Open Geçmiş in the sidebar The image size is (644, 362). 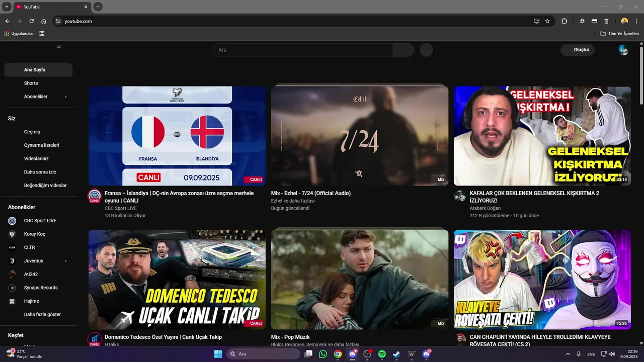click(x=38, y=132)
